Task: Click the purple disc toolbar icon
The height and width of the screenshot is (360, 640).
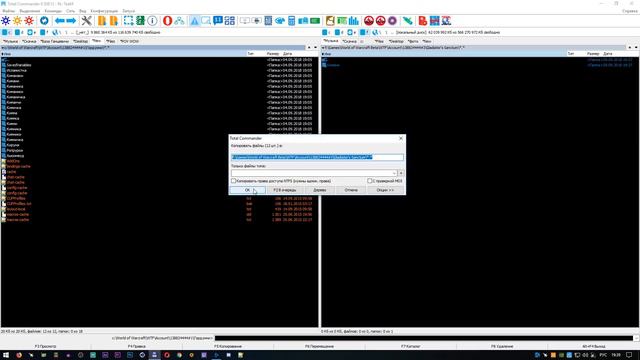Action: pos(392,20)
